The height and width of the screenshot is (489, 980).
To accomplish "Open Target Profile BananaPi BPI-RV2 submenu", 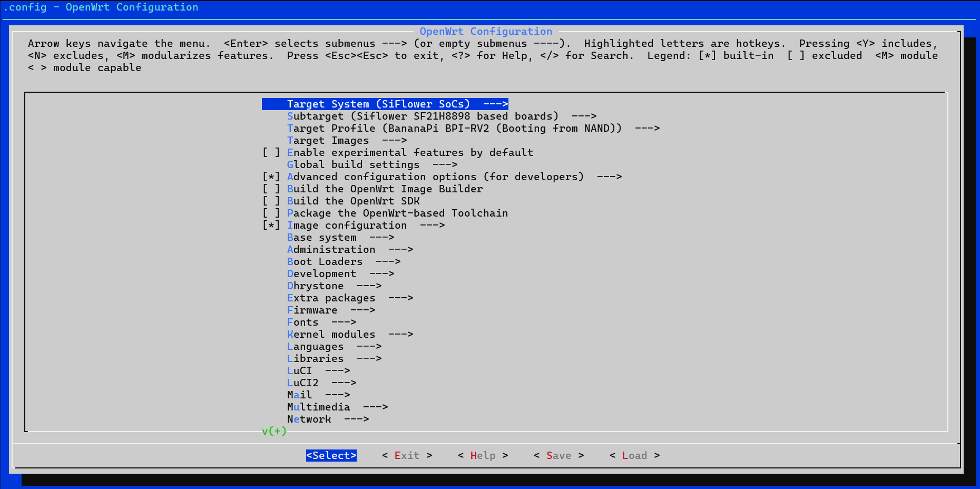I will click(473, 129).
